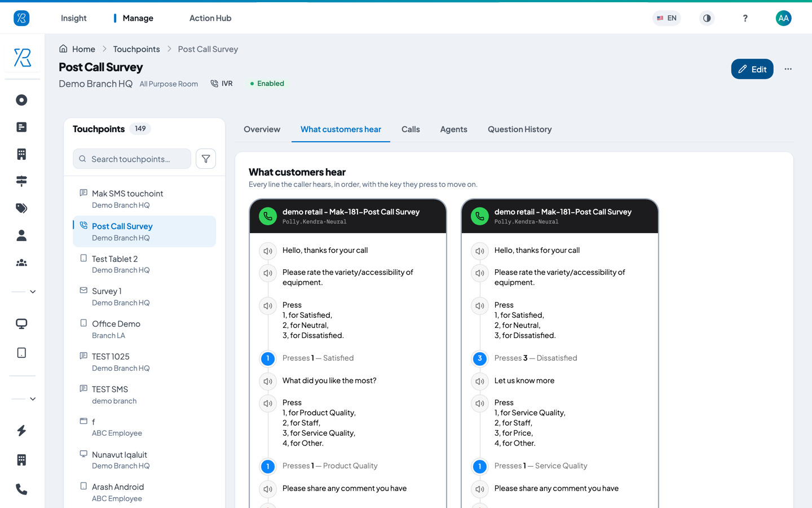
Task: Toggle the dark mode contrast icon
Action: click(707, 18)
